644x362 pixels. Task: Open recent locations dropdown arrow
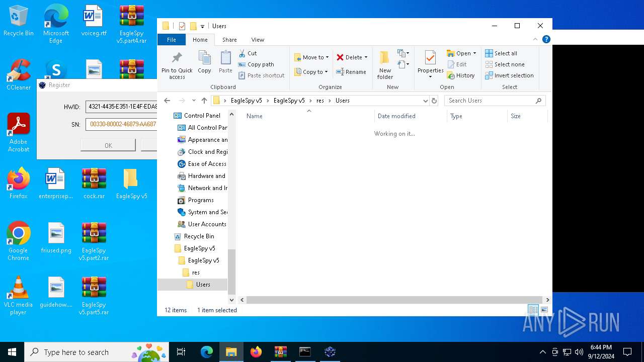(x=194, y=101)
